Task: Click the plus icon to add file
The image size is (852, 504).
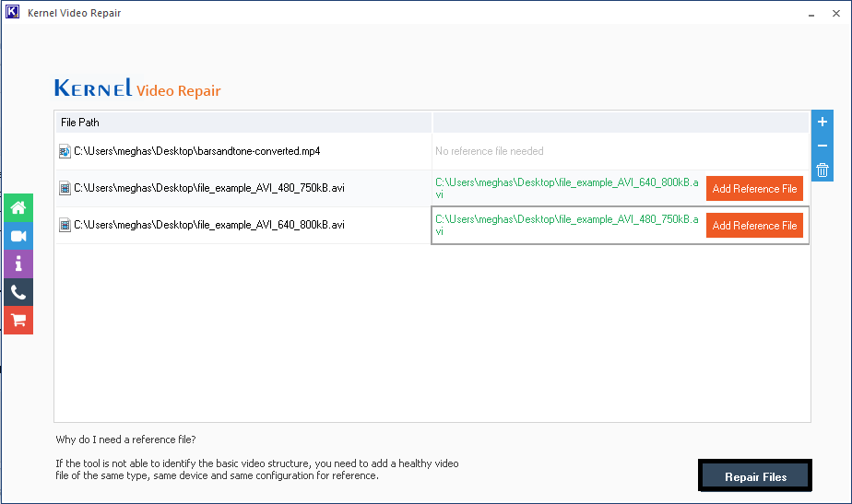Action: (822, 123)
